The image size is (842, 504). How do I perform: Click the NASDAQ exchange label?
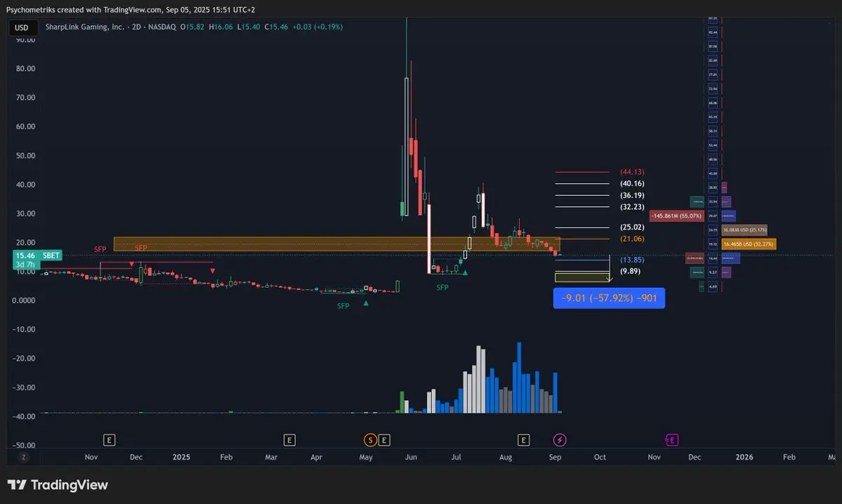[162, 27]
